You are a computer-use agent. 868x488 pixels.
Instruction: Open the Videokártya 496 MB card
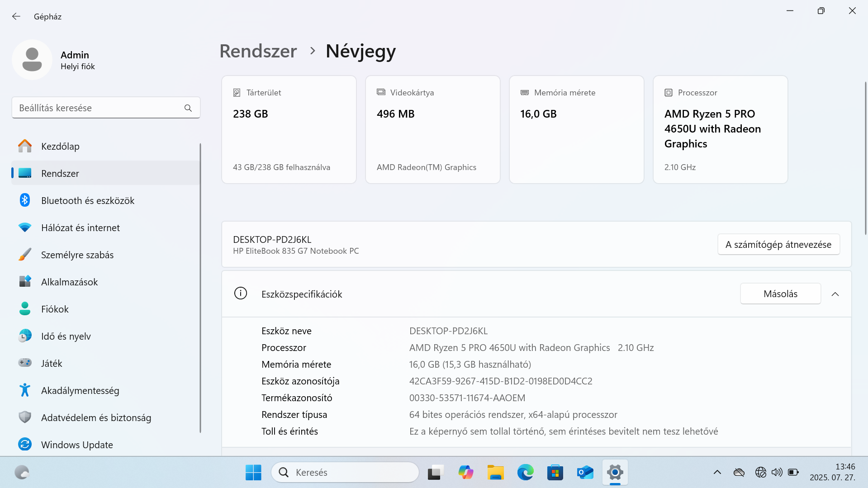pos(433,130)
